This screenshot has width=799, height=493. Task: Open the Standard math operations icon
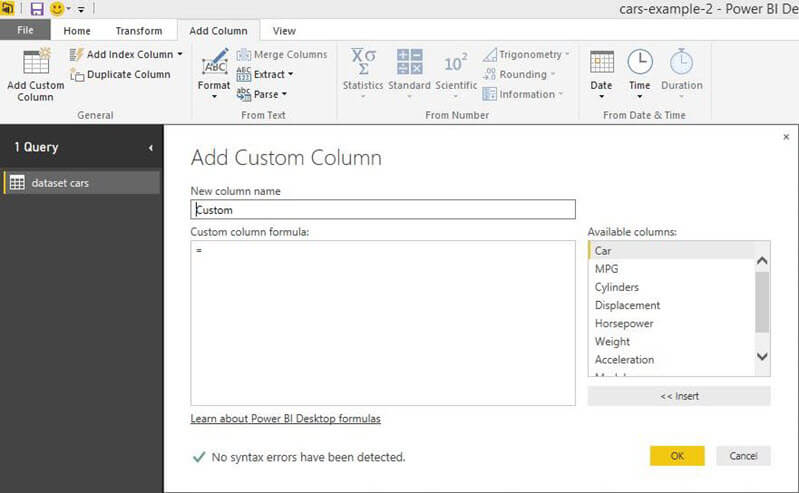(x=409, y=62)
